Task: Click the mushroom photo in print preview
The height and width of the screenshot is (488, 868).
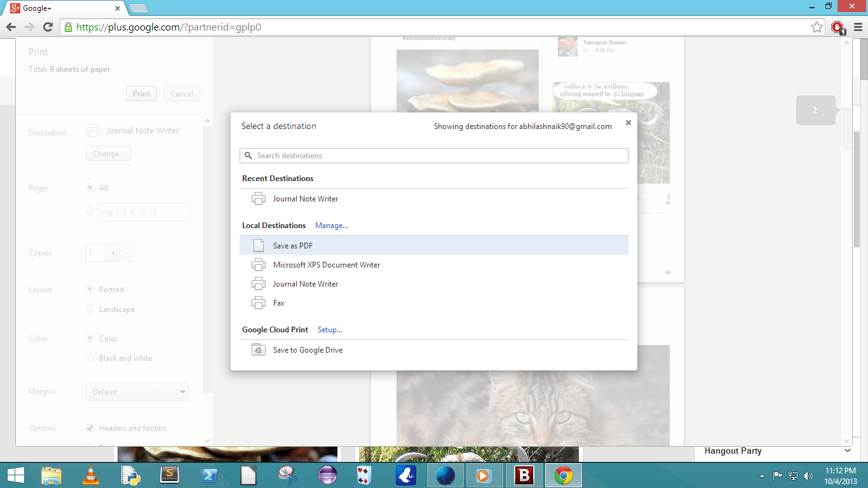Action: (468, 81)
